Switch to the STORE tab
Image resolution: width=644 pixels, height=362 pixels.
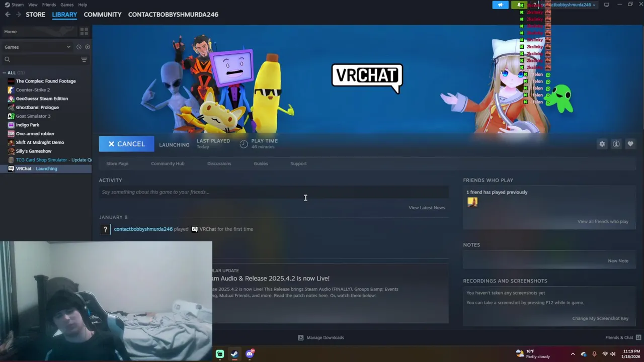(x=35, y=15)
